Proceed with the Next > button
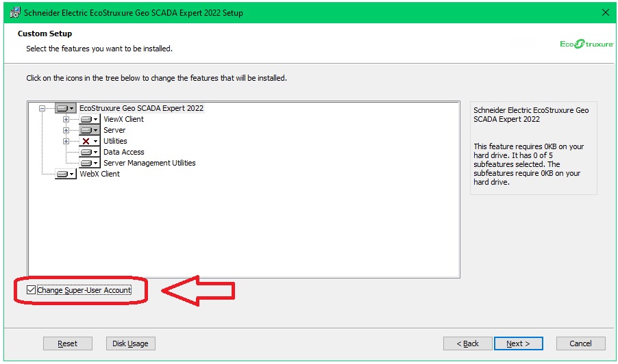This screenshot has height=364, width=618. coord(518,343)
